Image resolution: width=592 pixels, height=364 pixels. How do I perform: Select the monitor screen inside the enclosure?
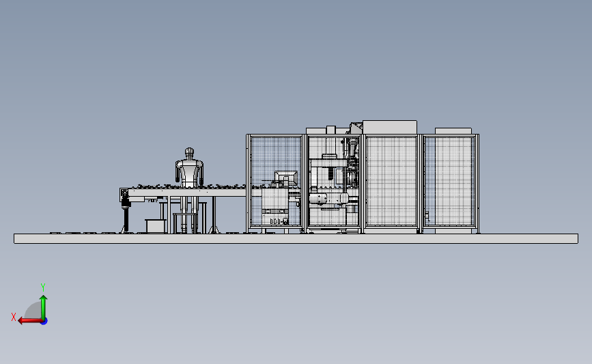(286, 178)
